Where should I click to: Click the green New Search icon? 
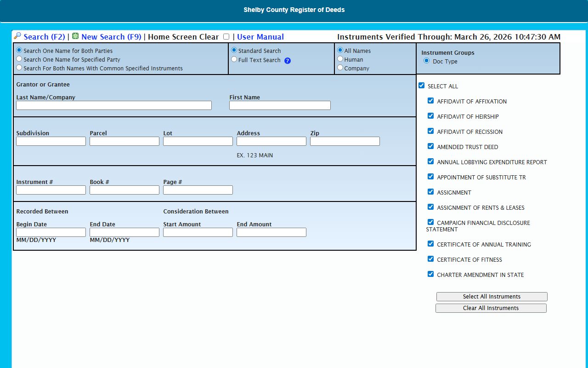coord(75,36)
